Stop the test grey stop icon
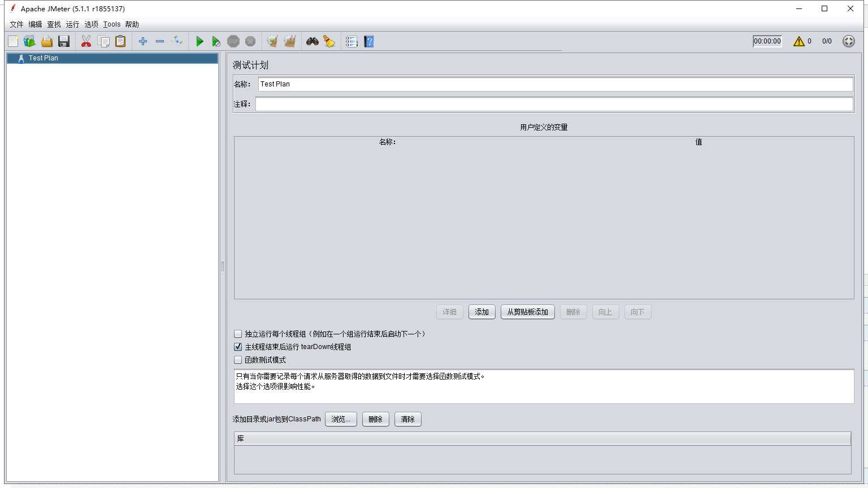This screenshot has height=488, width=868. tap(233, 41)
